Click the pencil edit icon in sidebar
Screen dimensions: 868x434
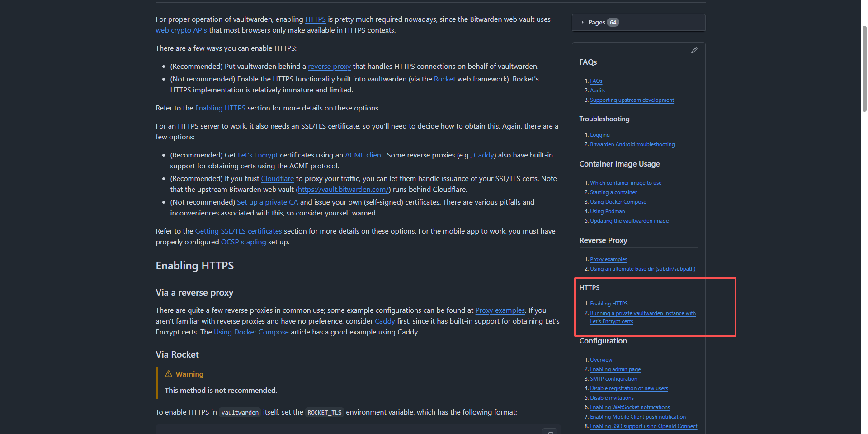point(694,50)
